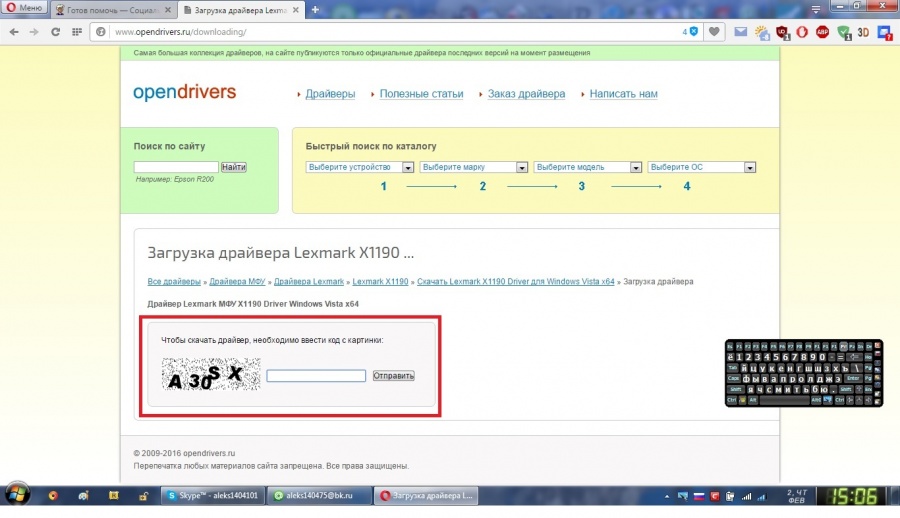900x518 pixels.
Task: Go forward to the next page
Action: pos(34,32)
